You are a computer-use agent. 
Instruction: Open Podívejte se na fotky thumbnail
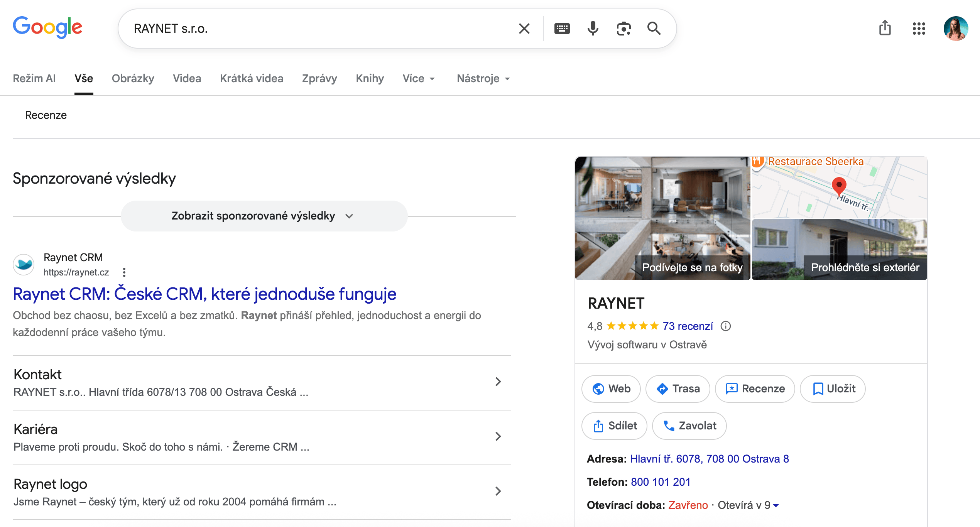click(662, 218)
